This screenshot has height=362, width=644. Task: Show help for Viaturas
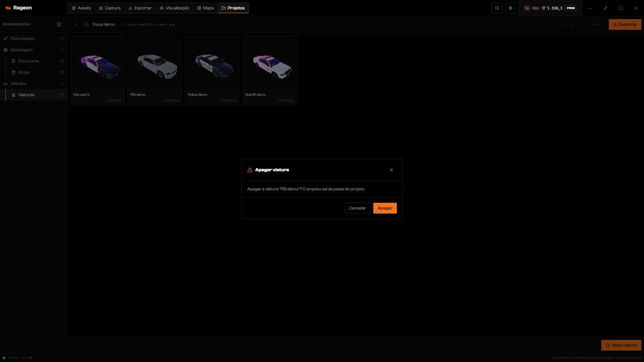[62, 95]
